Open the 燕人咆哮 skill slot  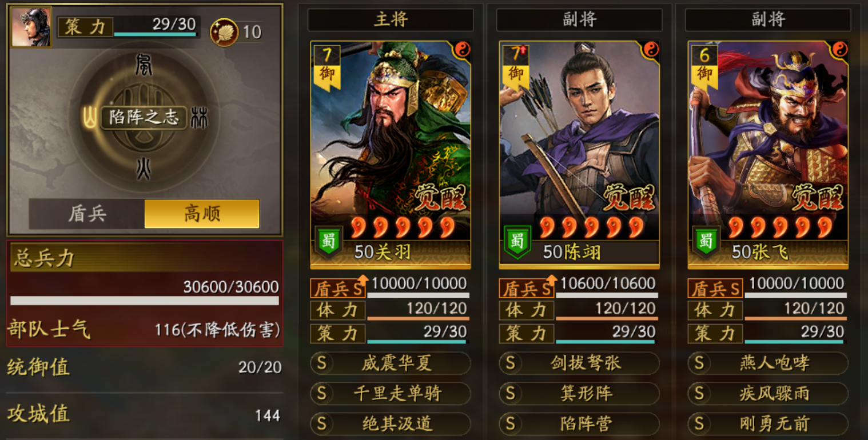768,363
